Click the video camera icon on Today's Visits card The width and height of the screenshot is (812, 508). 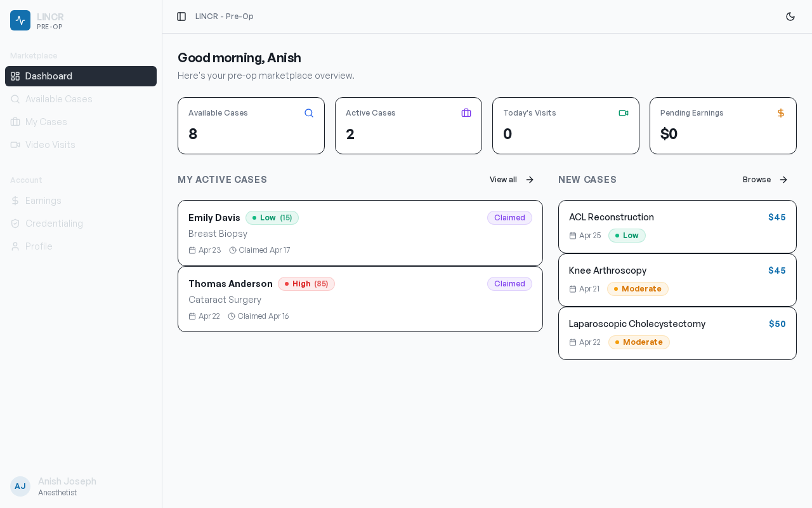pos(624,113)
